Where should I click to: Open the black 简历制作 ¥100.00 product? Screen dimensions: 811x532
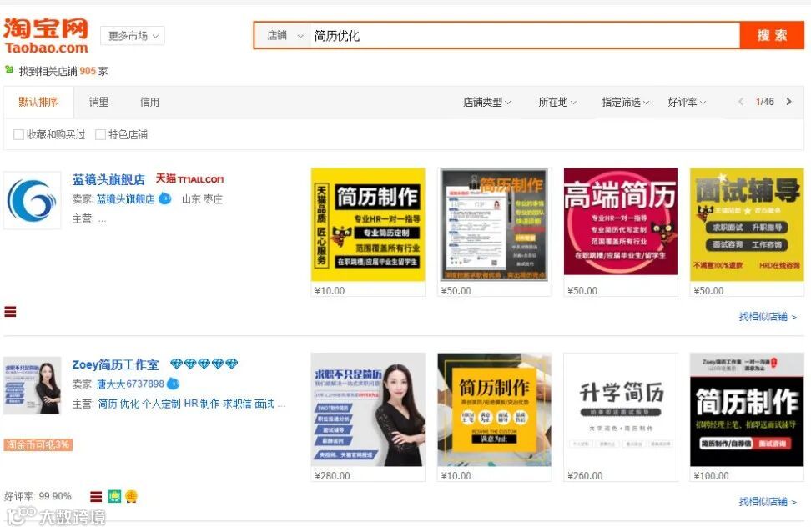tap(747, 409)
